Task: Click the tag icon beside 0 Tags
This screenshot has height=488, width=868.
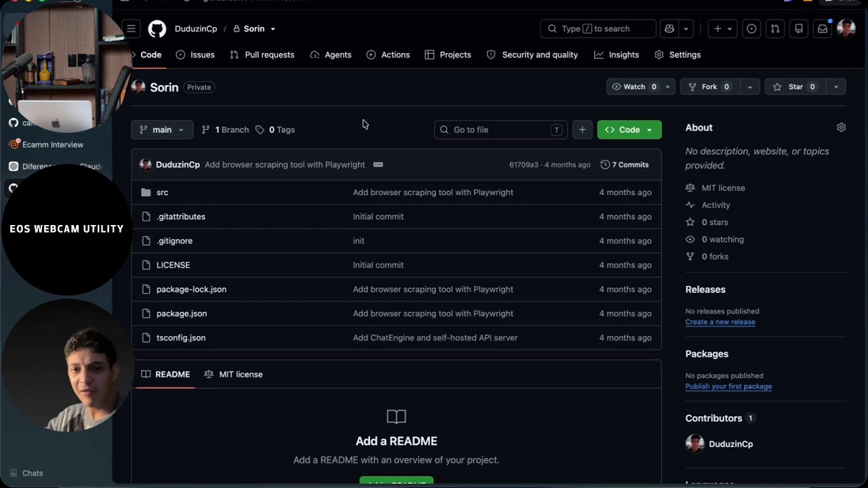Action: coord(260,129)
